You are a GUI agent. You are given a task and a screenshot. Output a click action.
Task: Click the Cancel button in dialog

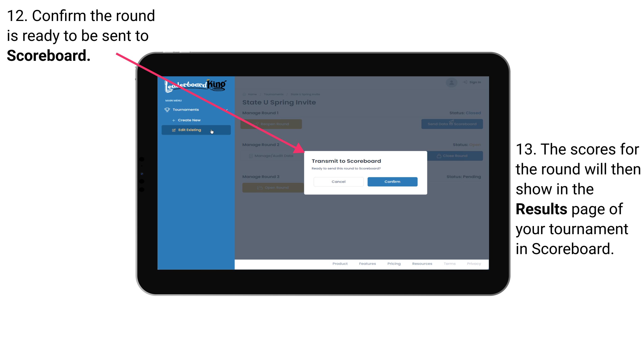coord(338,182)
